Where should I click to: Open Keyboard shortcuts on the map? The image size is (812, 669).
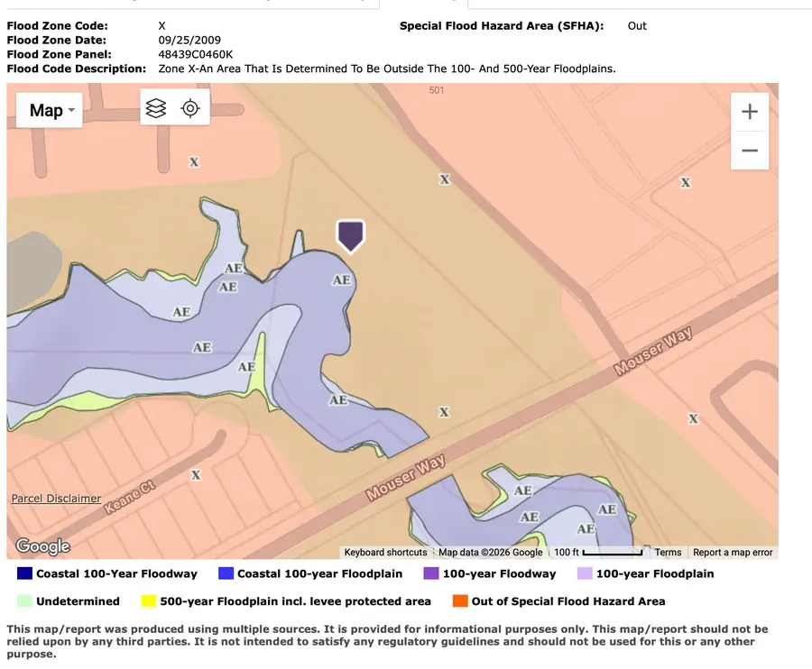385,553
